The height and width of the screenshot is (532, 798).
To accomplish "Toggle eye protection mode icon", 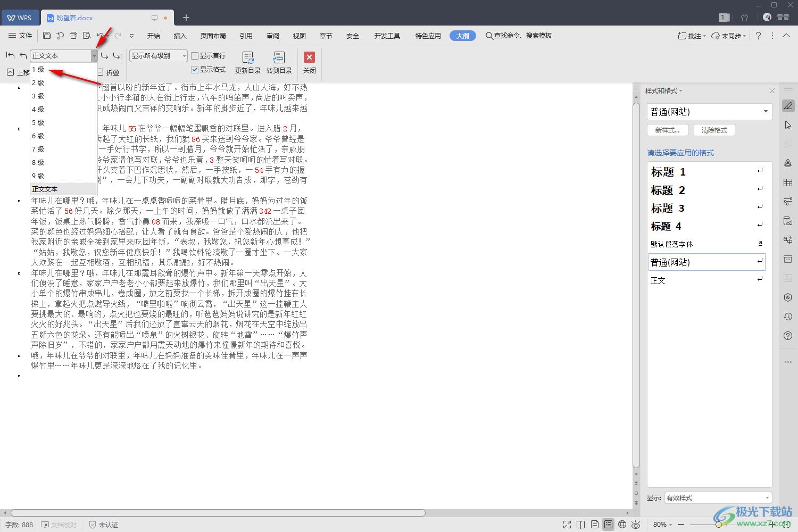I will 636,525.
